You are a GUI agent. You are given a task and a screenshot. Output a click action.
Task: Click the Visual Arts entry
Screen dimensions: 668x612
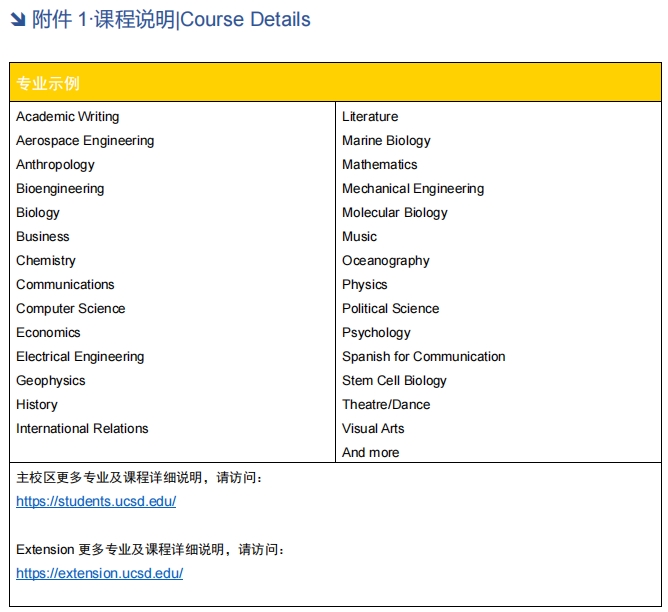[373, 429]
